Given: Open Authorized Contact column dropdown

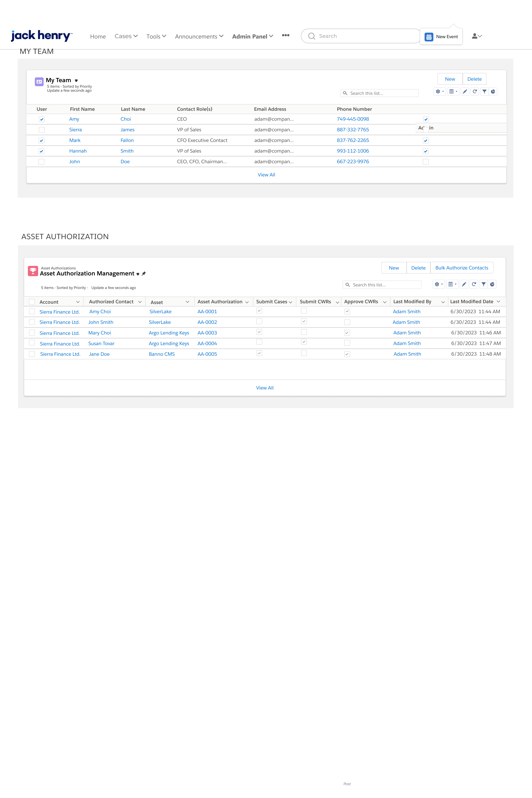Looking at the screenshot, I should click(x=140, y=302).
